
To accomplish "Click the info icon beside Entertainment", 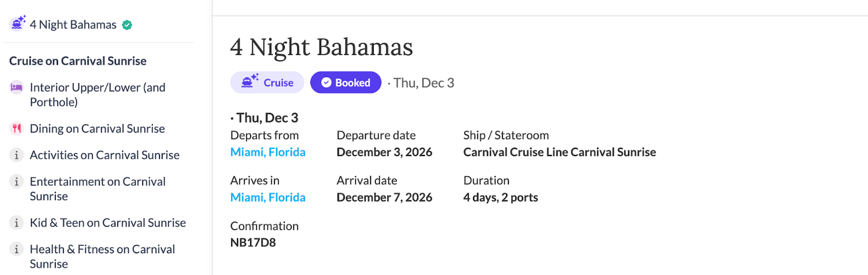I will [x=17, y=182].
